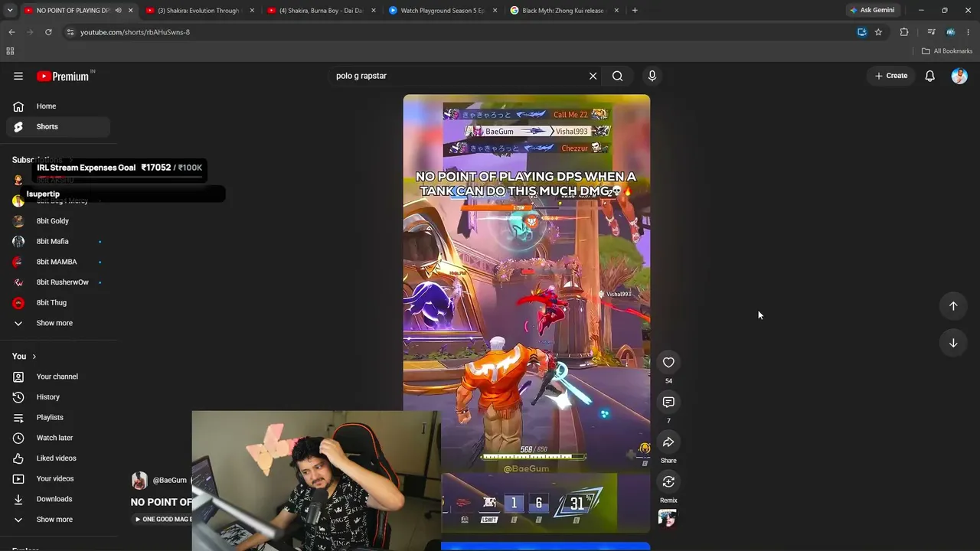The width and height of the screenshot is (980, 551).
Task: Open the three-dot Chrome menu
Action: [x=969, y=32]
